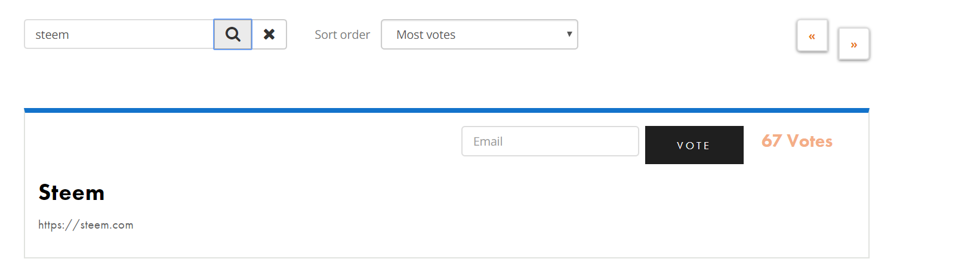Click the blue bar atop Steem card
Screen dimensions: 980x268
tap(446, 110)
